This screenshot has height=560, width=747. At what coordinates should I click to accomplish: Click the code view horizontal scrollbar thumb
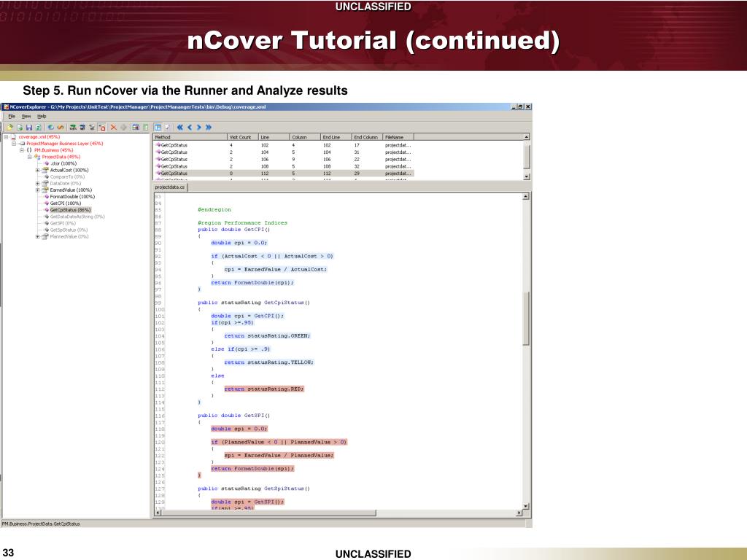268,513
